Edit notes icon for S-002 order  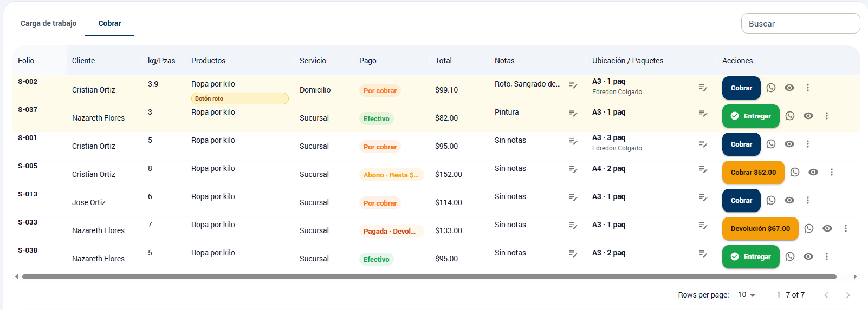pos(573,84)
